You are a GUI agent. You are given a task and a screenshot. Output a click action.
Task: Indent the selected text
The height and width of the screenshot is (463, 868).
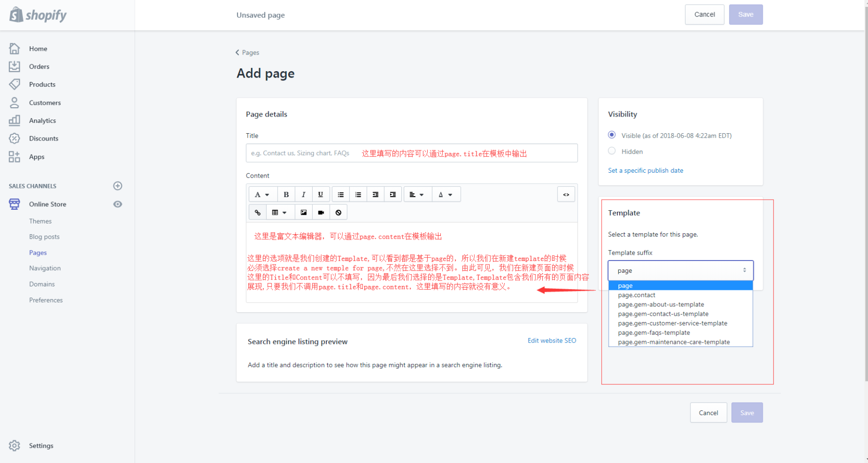(x=393, y=194)
